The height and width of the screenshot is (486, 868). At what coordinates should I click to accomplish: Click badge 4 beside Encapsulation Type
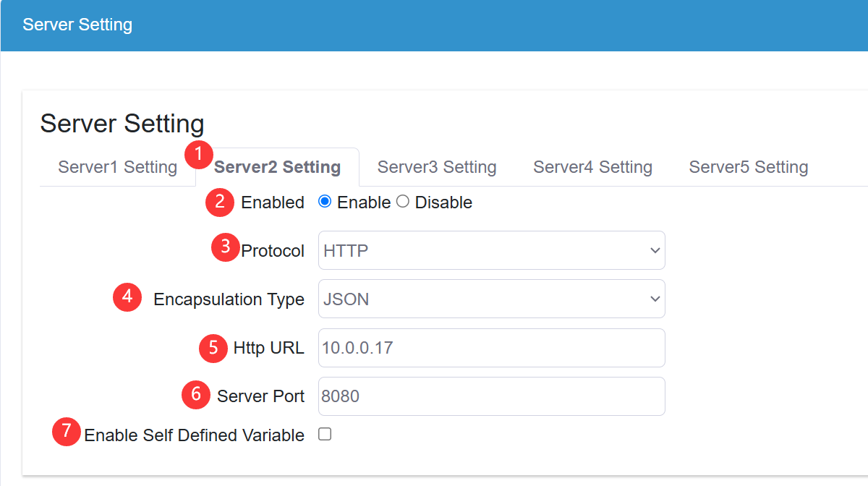click(x=127, y=297)
